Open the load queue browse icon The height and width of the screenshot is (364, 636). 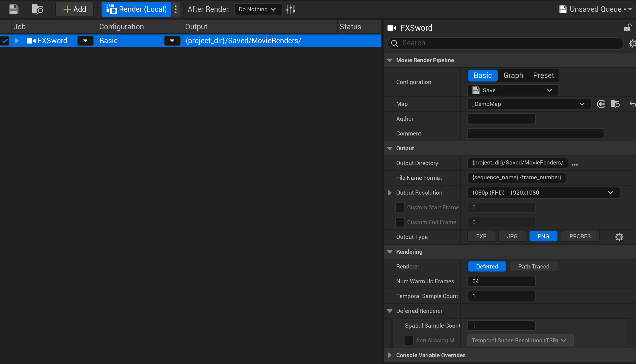[37, 9]
